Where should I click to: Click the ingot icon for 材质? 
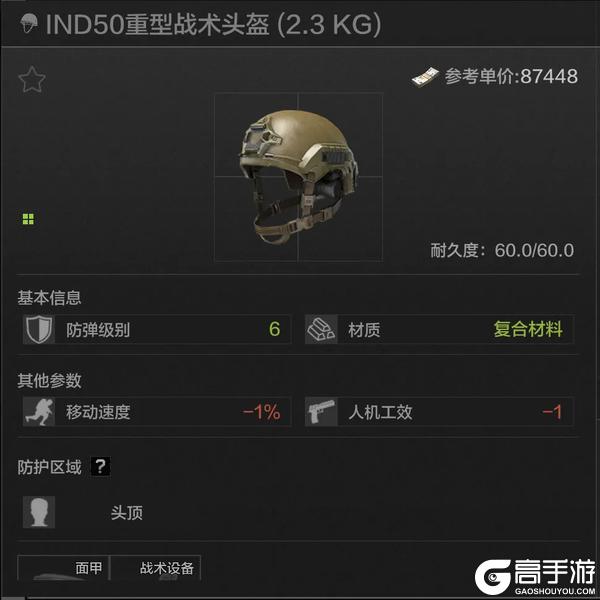321,329
